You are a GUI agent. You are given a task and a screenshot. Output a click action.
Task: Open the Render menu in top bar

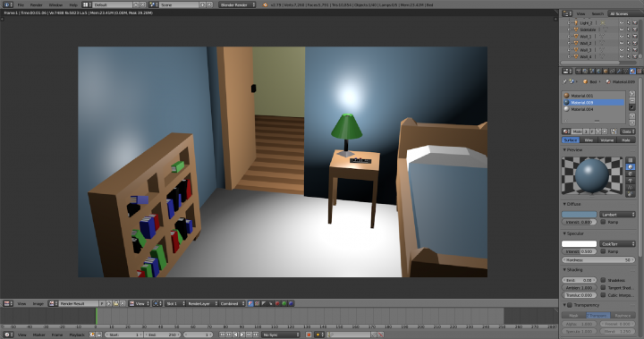(36, 5)
